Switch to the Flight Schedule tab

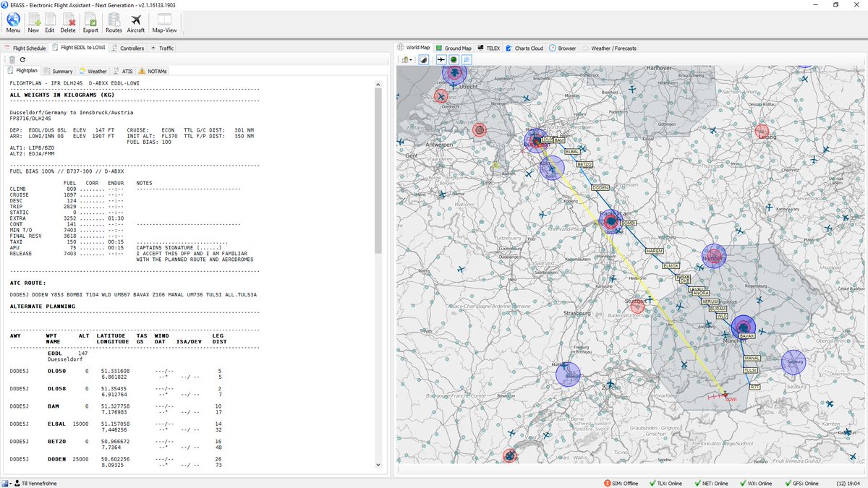click(x=25, y=48)
